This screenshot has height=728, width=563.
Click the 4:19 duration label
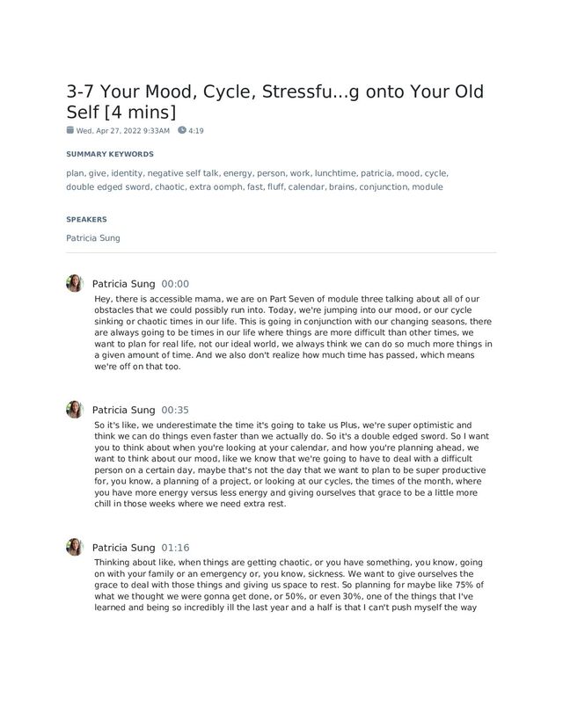[196, 131]
